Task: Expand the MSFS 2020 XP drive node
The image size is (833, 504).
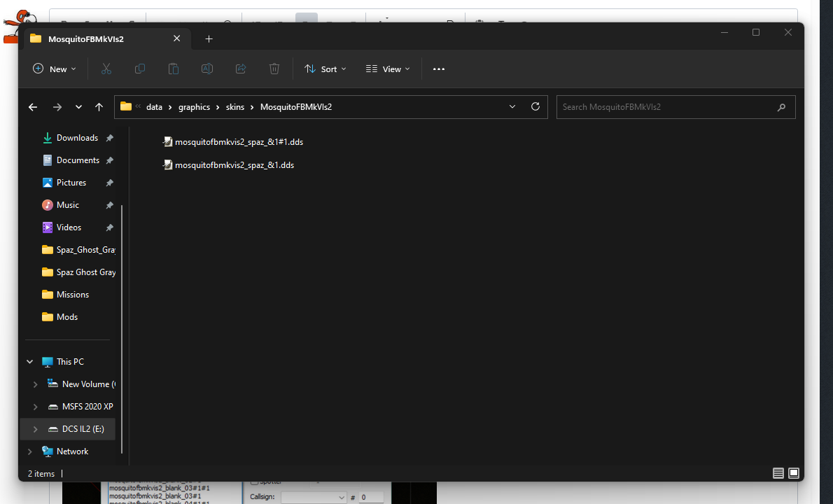Action: [x=35, y=407]
